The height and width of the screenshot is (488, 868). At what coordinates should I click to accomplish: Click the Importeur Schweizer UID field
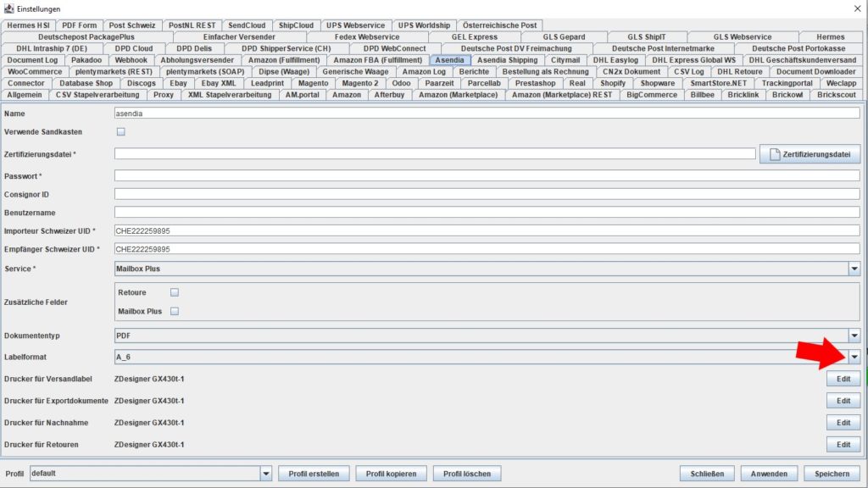click(x=487, y=230)
